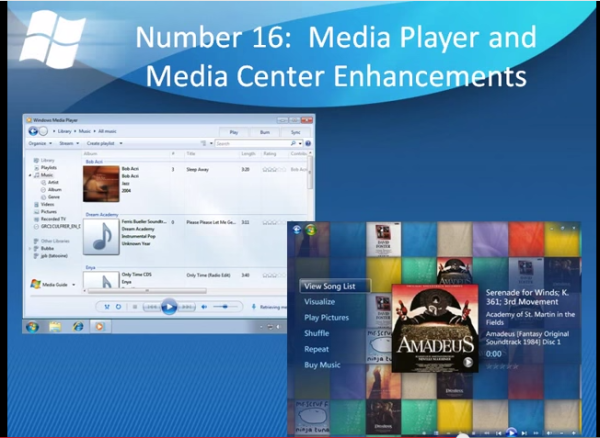Click the search magnifier icon in Media Player
The image size is (600, 438).
[293, 143]
